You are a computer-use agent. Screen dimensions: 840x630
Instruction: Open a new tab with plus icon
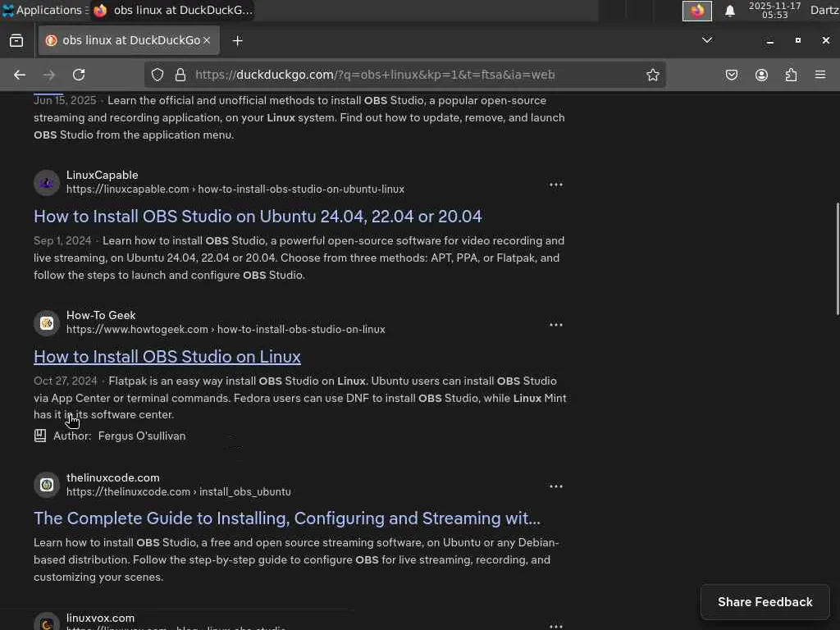pos(237,41)
